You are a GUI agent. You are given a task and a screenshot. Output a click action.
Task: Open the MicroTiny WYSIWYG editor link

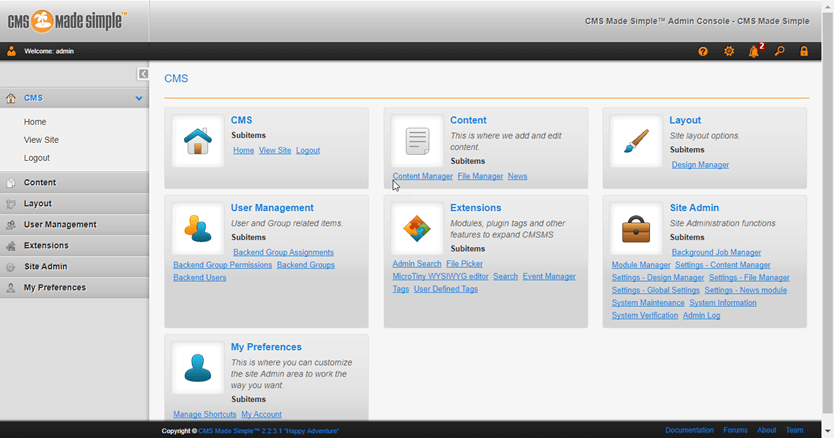coord(440,277)
